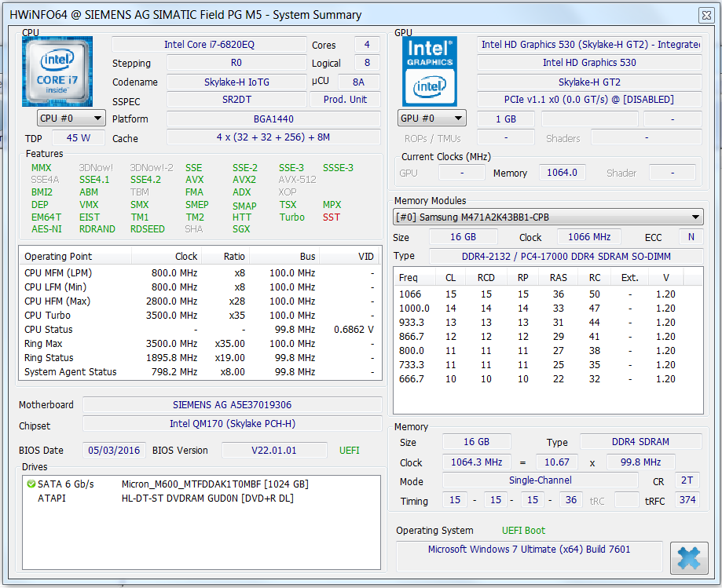This screenshot has height=588, width=722.
Task: Click the Memory Type field DDR4 SDRAM
Action: [x=640, y=442]
